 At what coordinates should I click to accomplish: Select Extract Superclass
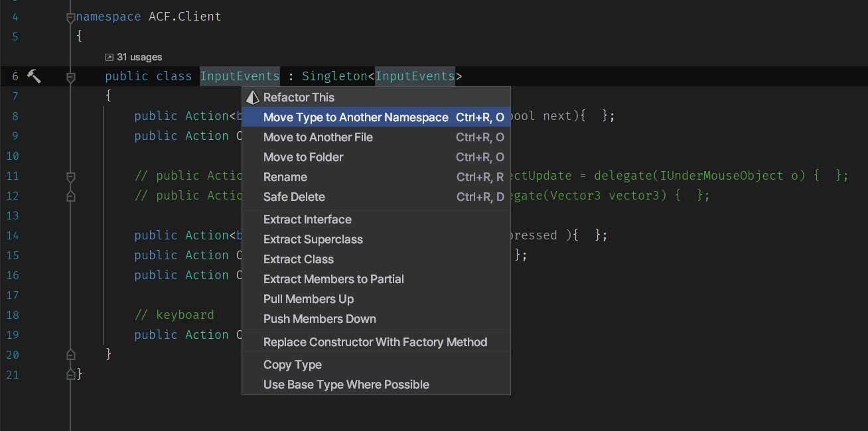pos(376,239)
